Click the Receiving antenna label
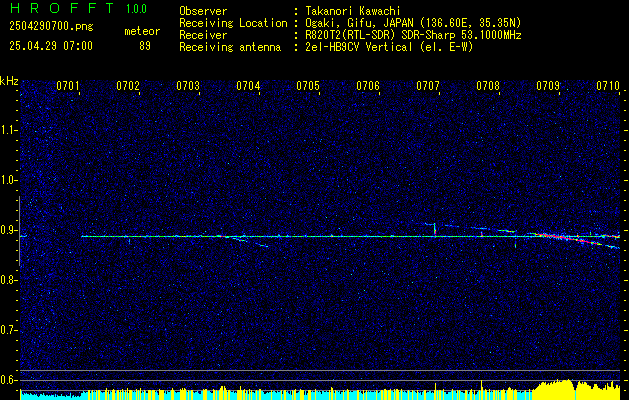 pyautogui.click(x=230, y=47)
